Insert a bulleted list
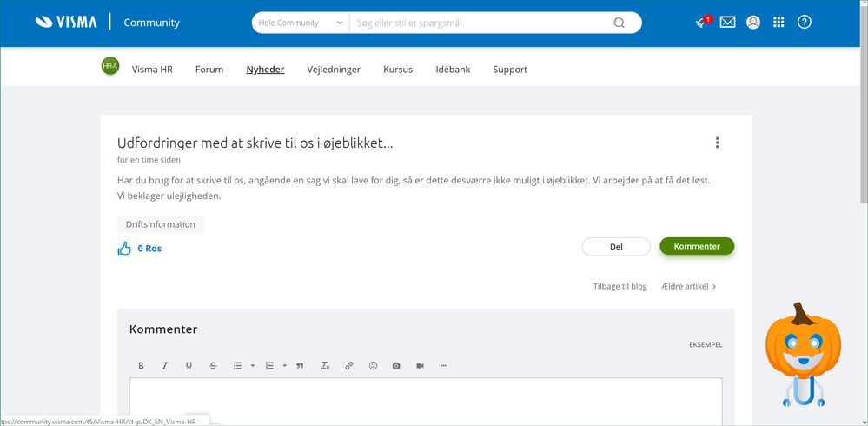Screen dimensions: 868x426 click(x=237, y=366)
